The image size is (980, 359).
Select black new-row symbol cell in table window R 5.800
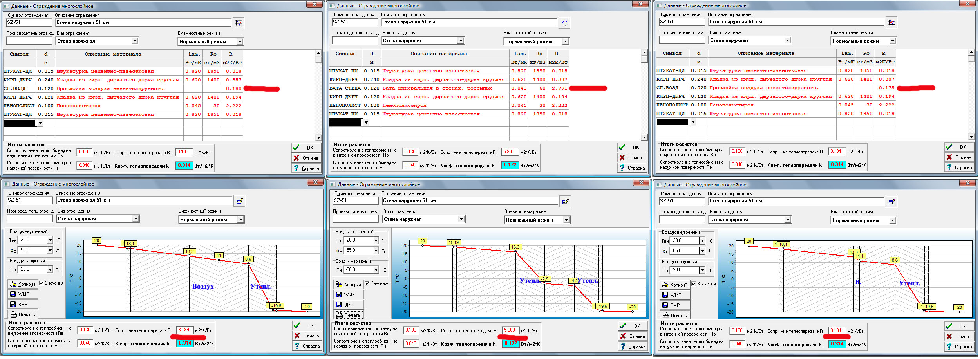click(345, 123)
